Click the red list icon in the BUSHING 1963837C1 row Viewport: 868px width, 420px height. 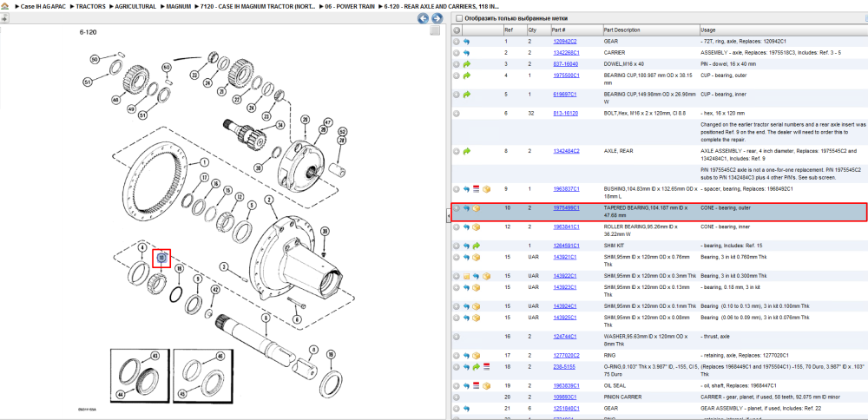pyautogui.click(x=476, y=189)
